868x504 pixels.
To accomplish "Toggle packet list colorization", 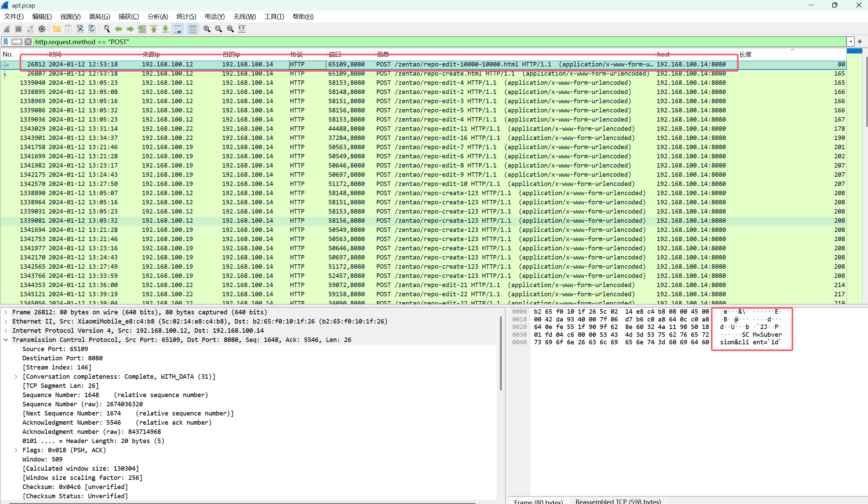I will (193, 29).
